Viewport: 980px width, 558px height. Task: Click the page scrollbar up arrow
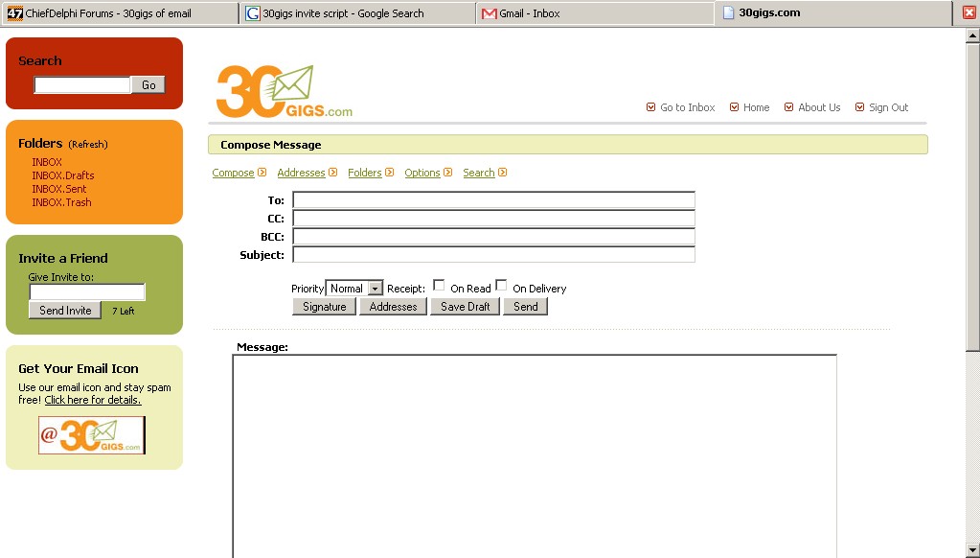pos(972,35)
